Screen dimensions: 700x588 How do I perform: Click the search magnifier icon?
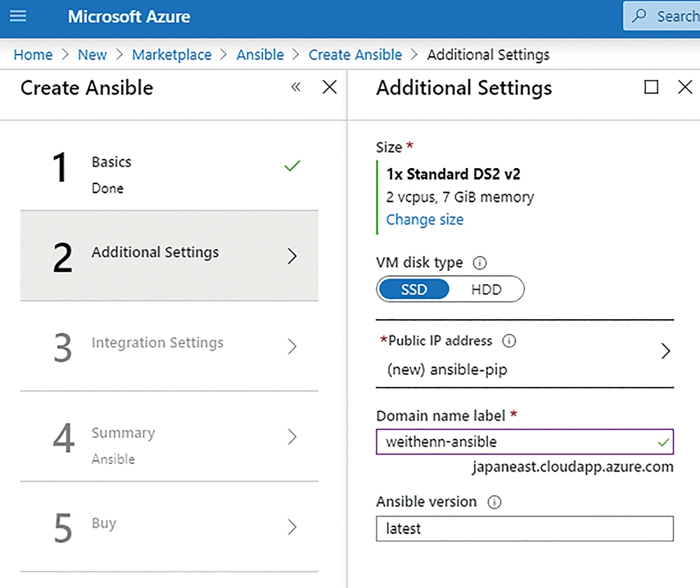click(639, 16)
